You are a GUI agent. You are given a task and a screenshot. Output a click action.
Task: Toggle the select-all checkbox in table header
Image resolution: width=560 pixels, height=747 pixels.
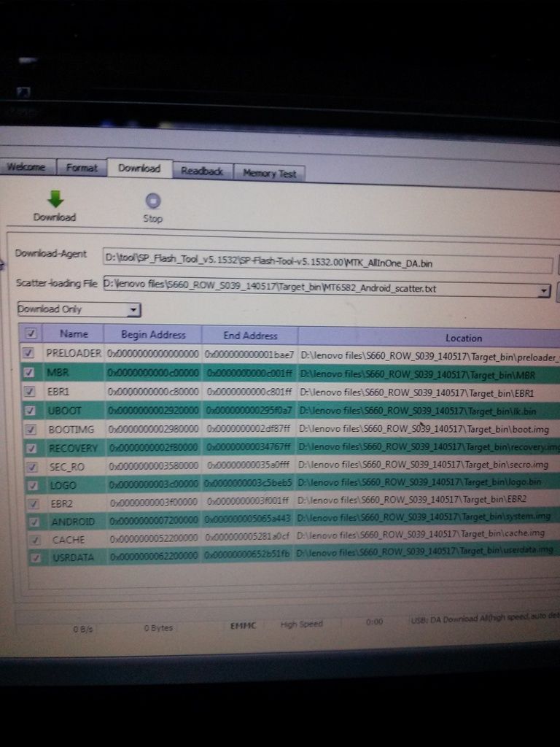[31, 333]
